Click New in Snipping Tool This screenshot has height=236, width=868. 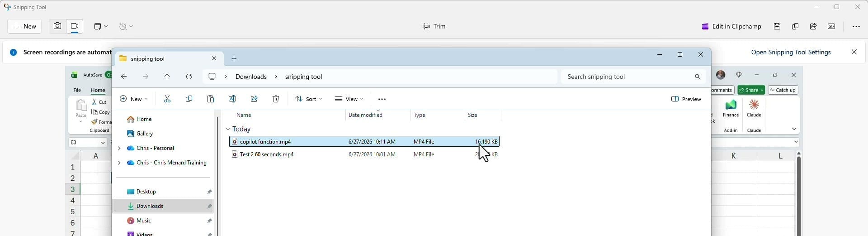pyautogui.click(x=24, y=26)
